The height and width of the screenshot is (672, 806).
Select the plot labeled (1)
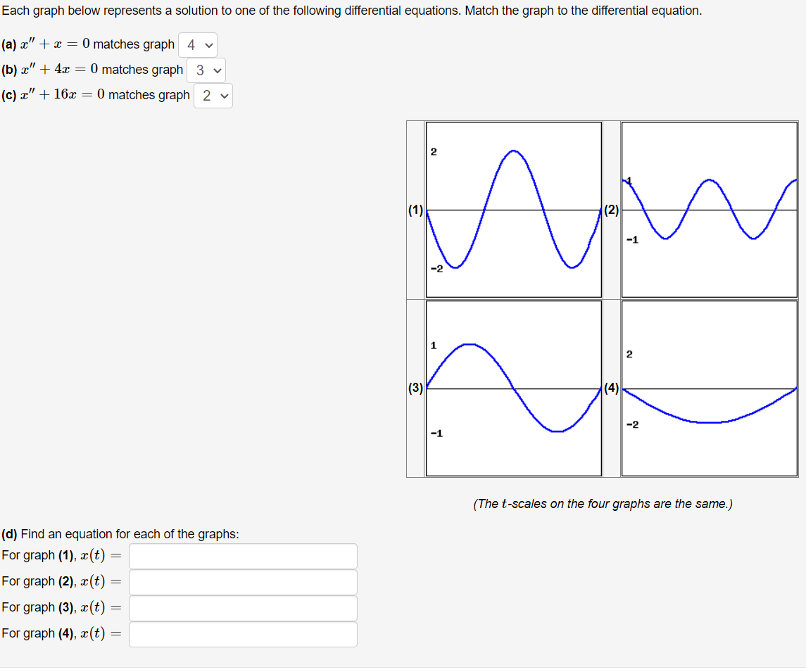click(513, 208)
